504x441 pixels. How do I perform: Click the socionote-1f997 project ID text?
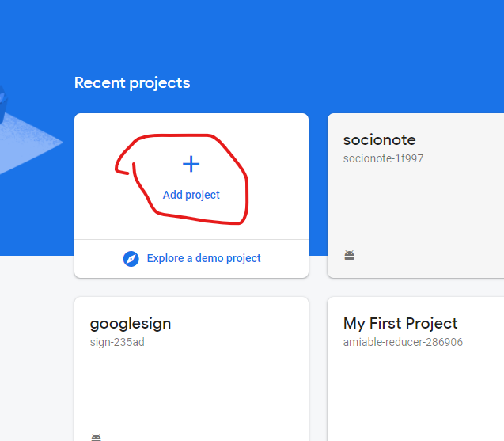click(384, 158)
